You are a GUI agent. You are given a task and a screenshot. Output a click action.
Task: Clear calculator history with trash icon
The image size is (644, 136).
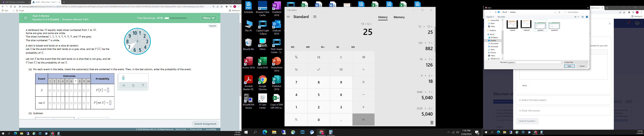click(x=432, y=123)
